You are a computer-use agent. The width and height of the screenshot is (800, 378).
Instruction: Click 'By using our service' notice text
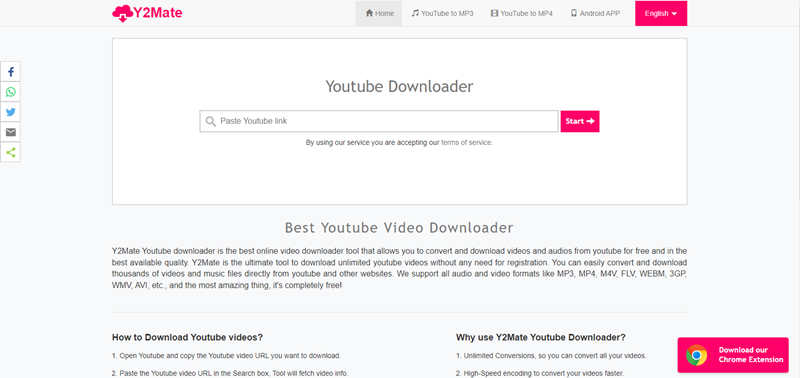tap(399, 143)
